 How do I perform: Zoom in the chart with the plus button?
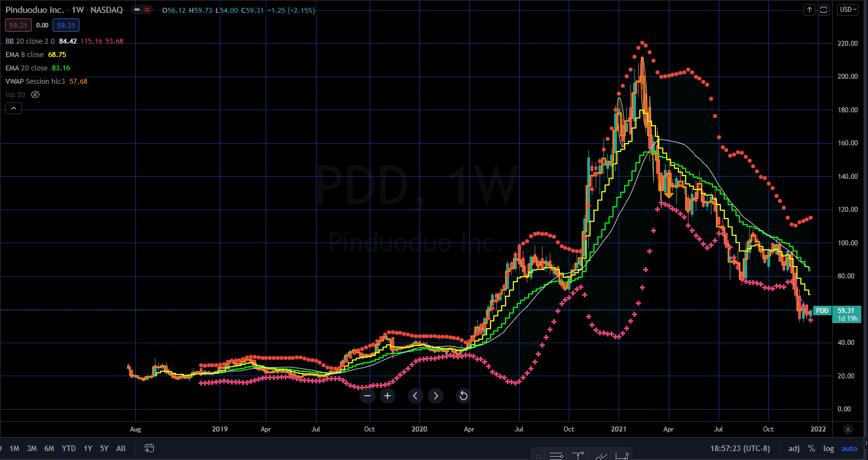pyautogui.click(x=388, y=396)
